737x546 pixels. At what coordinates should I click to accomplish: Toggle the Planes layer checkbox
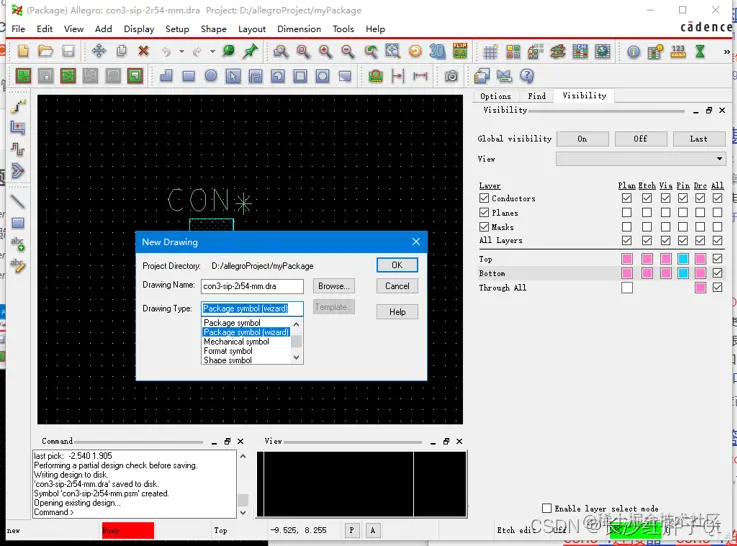[x=484, y=212]
